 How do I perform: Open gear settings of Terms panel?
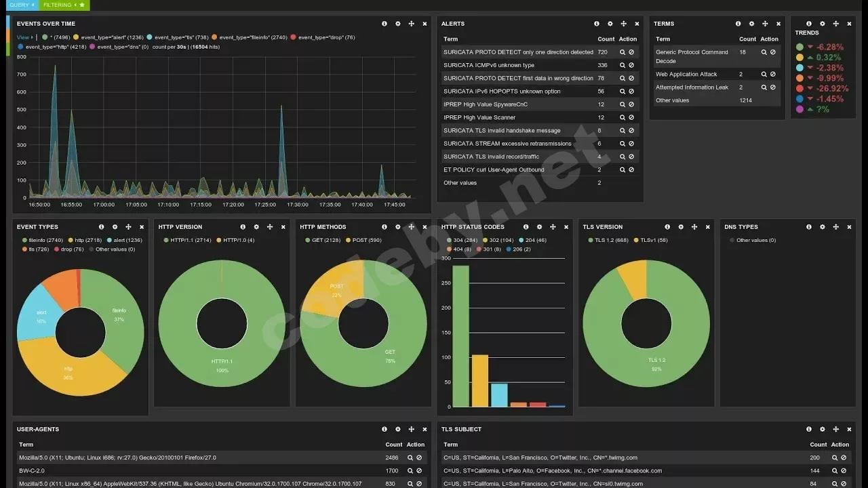(x=751, y=24)
